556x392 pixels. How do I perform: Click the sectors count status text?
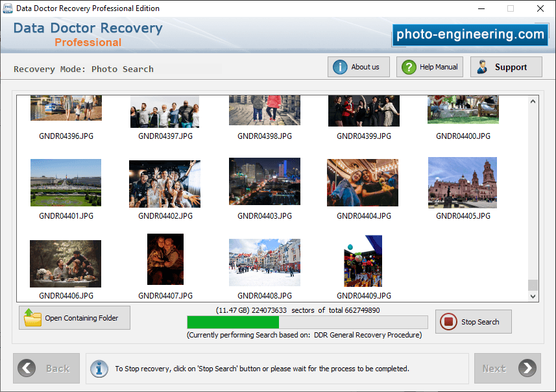coord(298,310)
